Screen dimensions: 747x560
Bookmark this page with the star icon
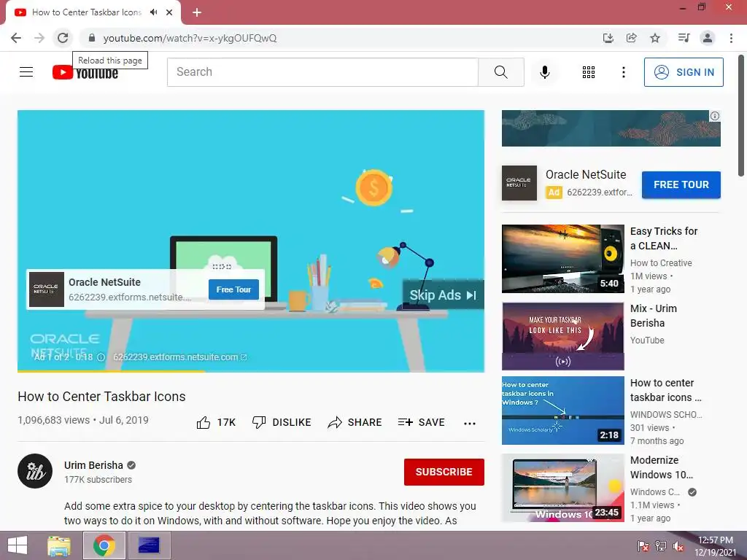(655, 38)
